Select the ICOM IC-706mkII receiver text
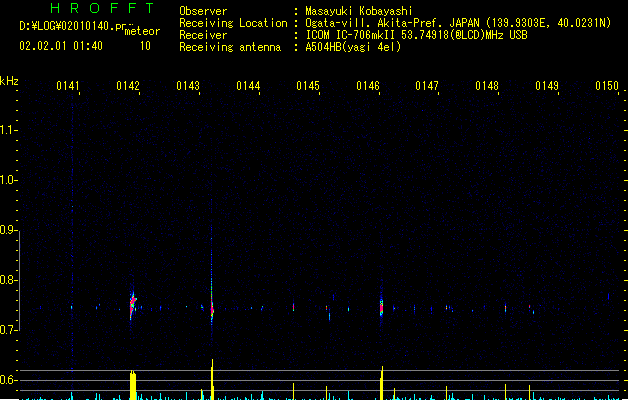The image size is (629, 400). 416,35
